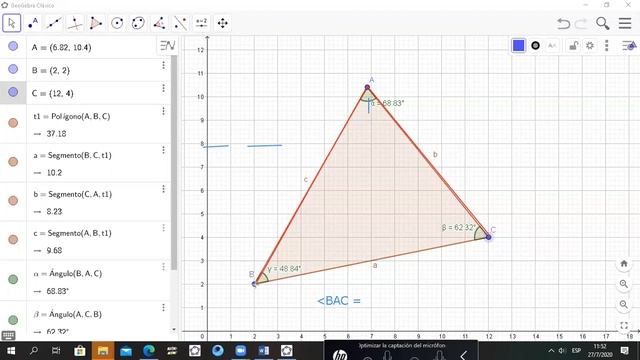Click point C on the triangle
Screen dimensions: 640x360
(x=488, y=237)
